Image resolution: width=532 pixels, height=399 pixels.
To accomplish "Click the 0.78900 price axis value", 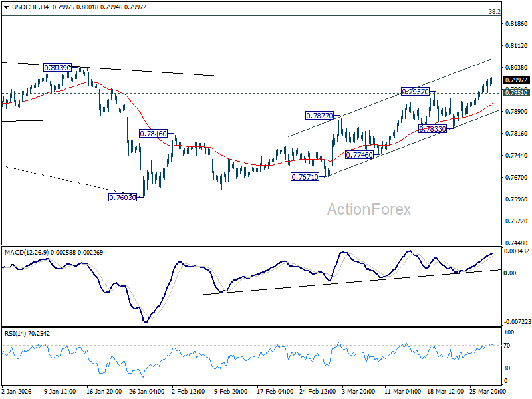I will 517,111.
